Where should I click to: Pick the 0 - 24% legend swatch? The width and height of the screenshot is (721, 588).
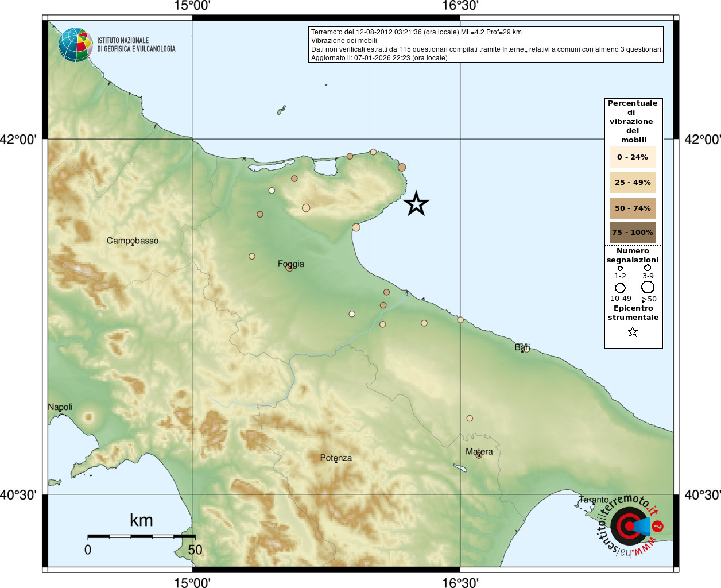[632, 157]
